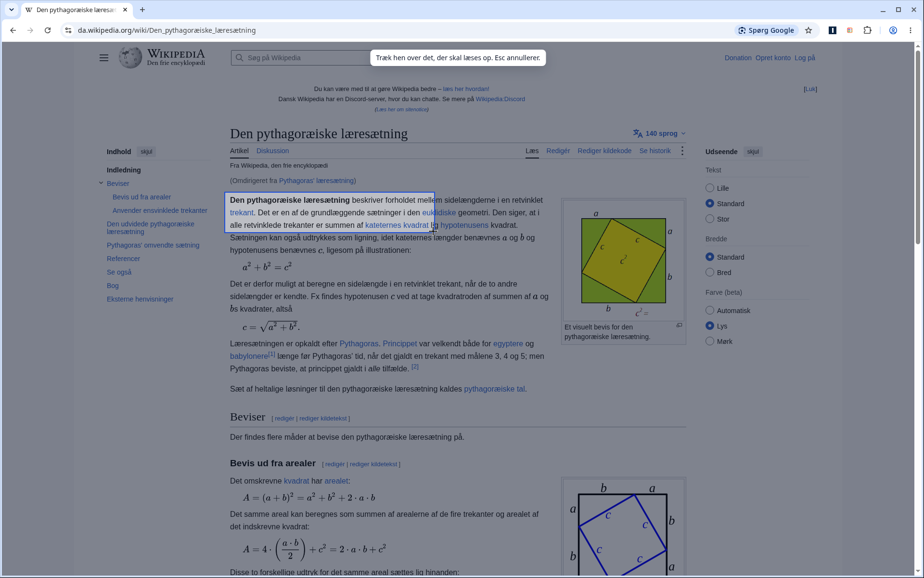Open the Rediger kildekode tab
Screen dimensions: 924x578
pos(604,151)
